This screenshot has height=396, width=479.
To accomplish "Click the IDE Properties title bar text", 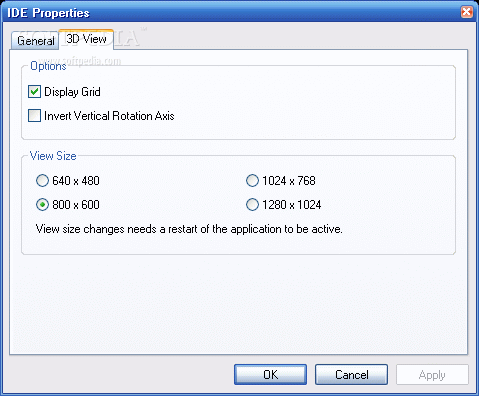I will 48,13.
